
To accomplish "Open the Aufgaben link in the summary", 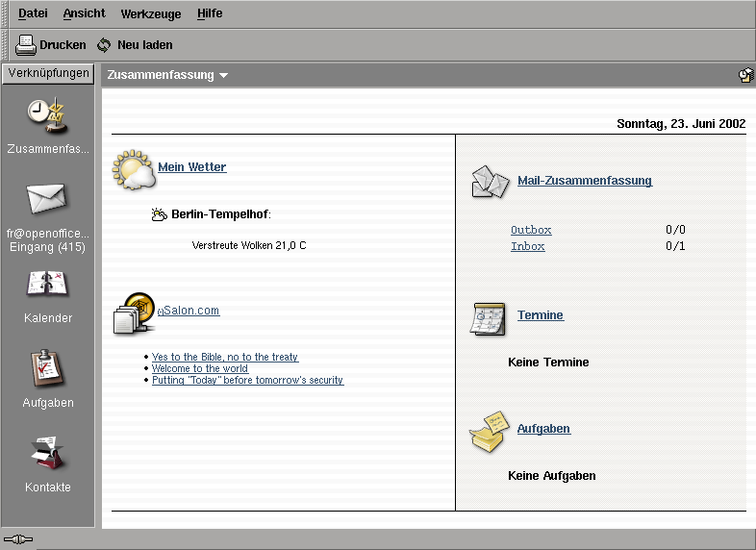I will tap(543, 429).
